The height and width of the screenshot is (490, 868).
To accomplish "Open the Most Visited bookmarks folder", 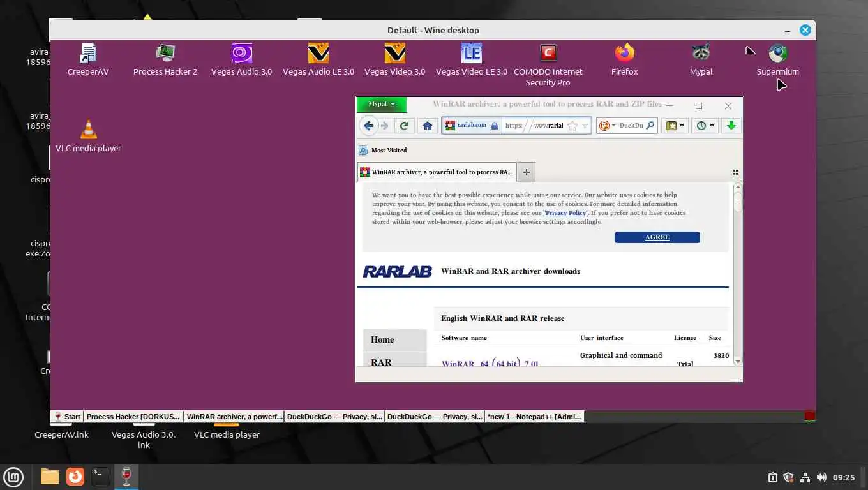I will [382, 151].
